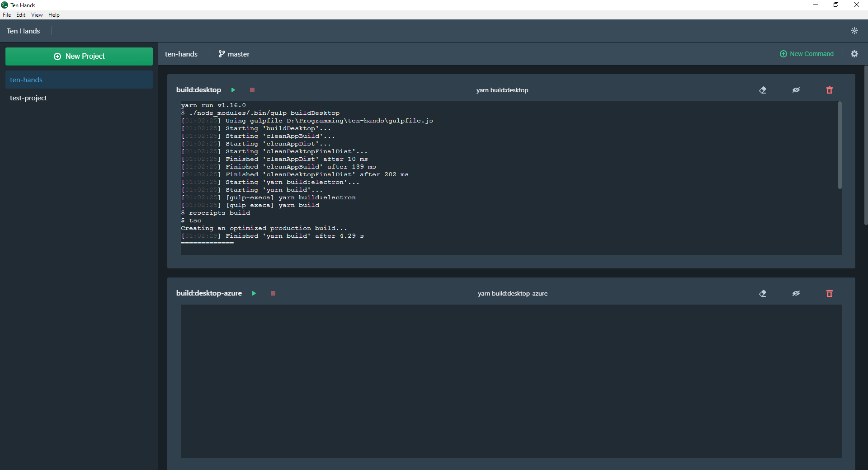Click the New Project button
This screenshot has width=868, height=470.
(79, 56)
